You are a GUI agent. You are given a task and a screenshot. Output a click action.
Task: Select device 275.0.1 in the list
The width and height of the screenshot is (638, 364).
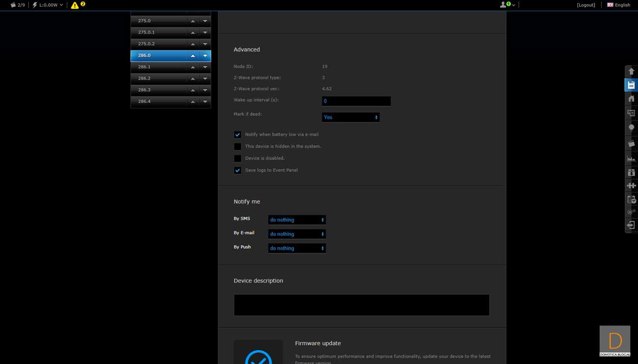(x=158, y=32)
